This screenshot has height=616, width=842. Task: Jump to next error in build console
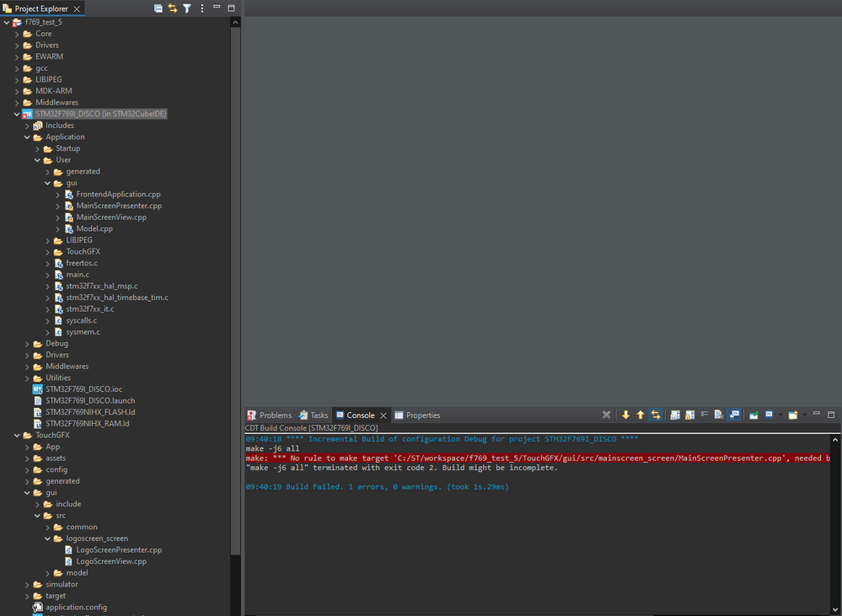pyautogui.click(x=625, y=415)
